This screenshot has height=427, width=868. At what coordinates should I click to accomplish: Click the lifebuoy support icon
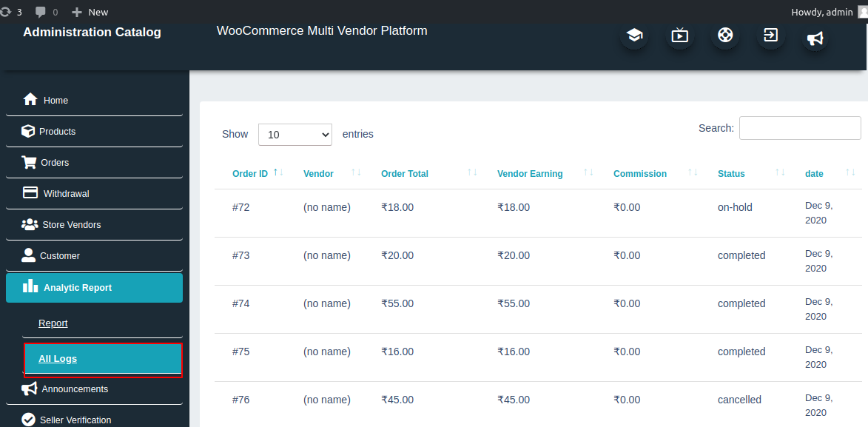click(x=725, y=35)
